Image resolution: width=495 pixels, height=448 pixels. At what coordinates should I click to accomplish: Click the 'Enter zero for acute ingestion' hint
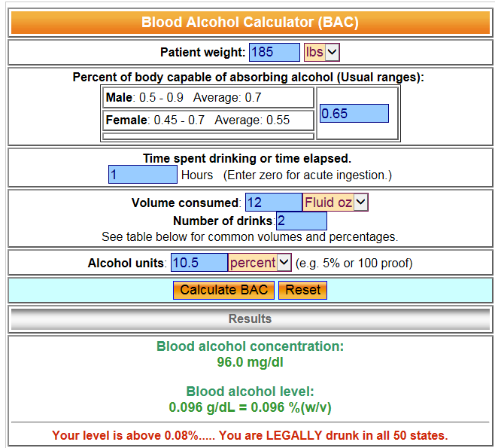point(308,175)
